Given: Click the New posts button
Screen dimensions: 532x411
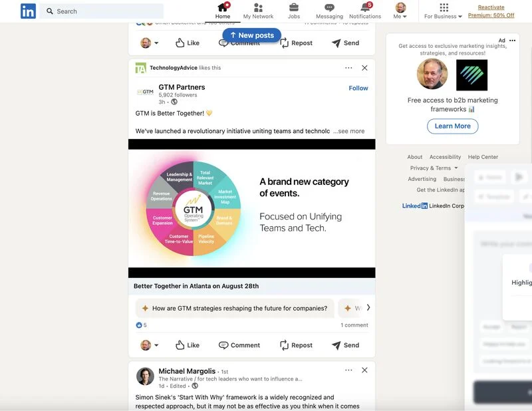Looking at the screenshot, I should click(252, 35).
